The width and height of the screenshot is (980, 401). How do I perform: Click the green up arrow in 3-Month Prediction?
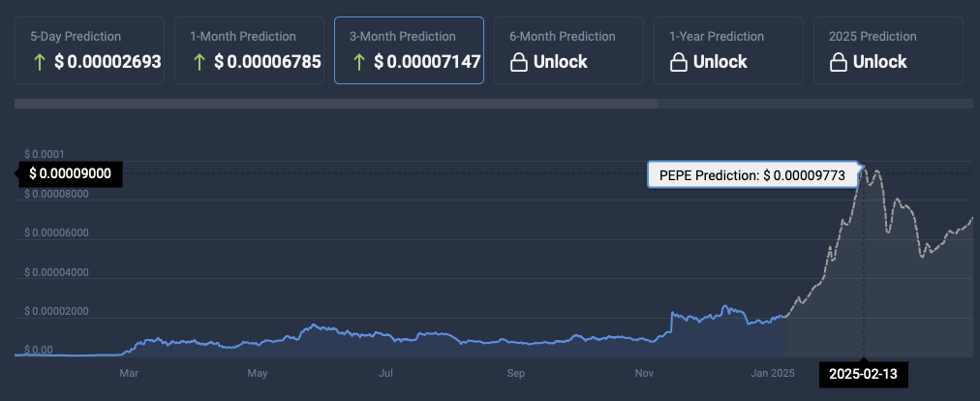(359, 62)
